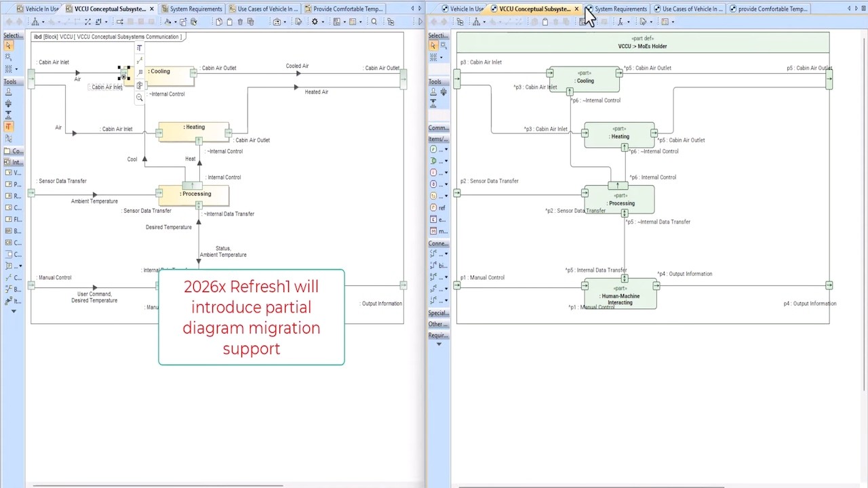This screenshot has height=488, width=868.
Task: Select the 'Co...' folder item in left palette
Action: pos(14,151)
